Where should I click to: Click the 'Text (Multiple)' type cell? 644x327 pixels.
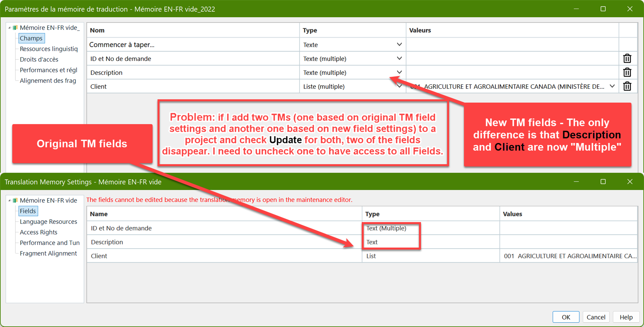tap(431, 228)
